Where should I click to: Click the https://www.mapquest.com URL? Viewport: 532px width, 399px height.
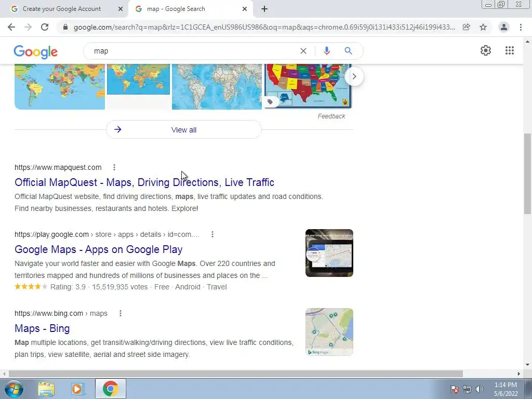pos(58,167)
